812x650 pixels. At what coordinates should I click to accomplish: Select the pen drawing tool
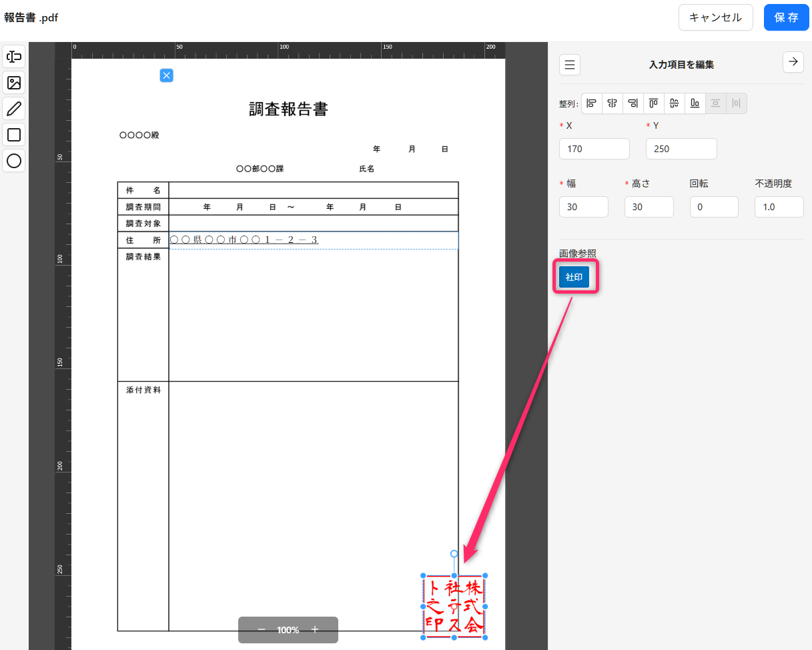tap(14, 109)
